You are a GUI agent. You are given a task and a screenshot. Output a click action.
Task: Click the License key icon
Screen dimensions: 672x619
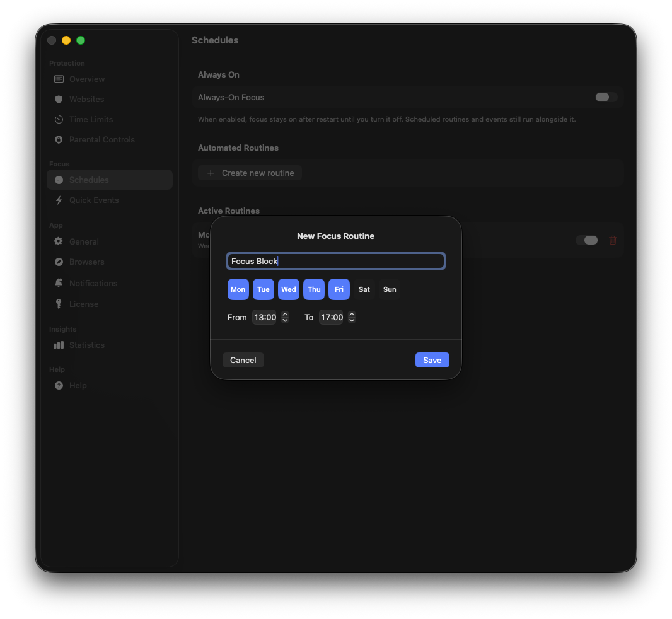tap(59, 303)
